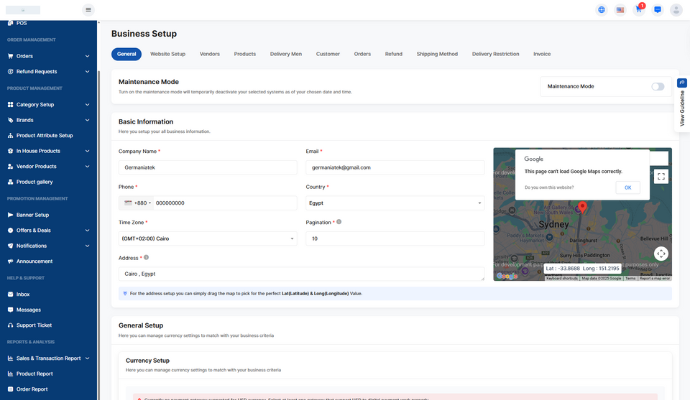The width and height of the screenshot is (690, 400).
Task: Click the user profile avatar icon
Action: click(x=676, y=10)
